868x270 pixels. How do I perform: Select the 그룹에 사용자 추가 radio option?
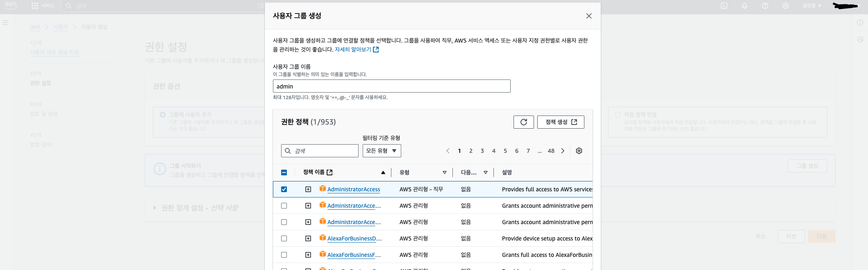[x=163, y=115]
